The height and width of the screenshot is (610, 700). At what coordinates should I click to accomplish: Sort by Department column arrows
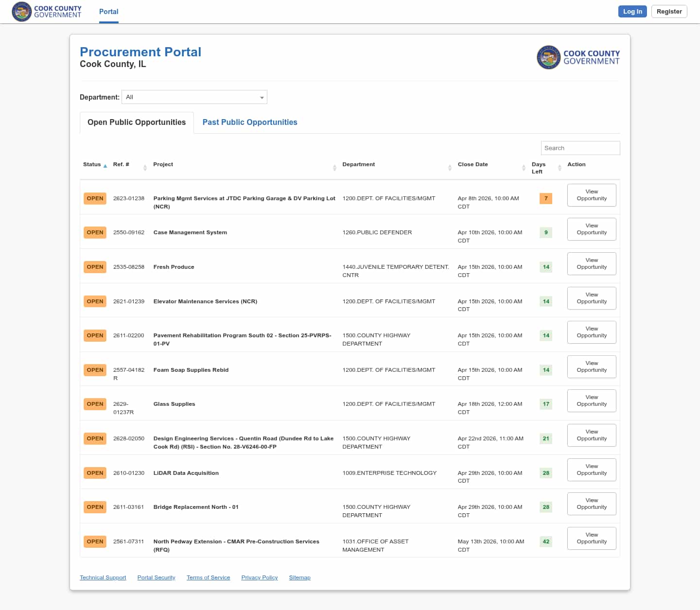click(x=450, y=168)
